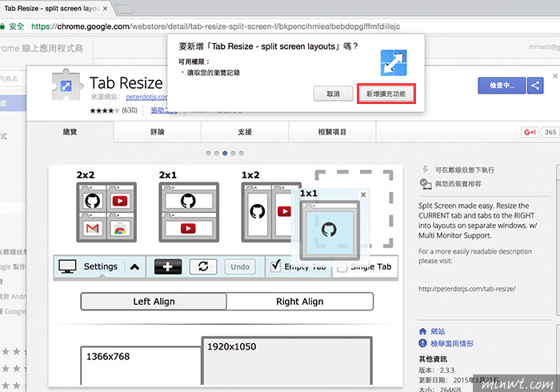
Task: Click the star rating (630)
Action: (114, 110)
